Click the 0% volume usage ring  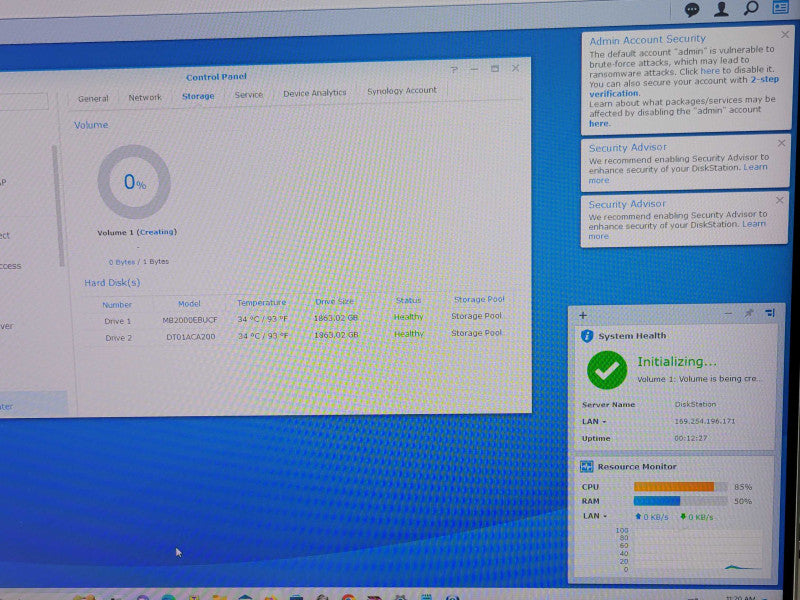coord(134,182)
